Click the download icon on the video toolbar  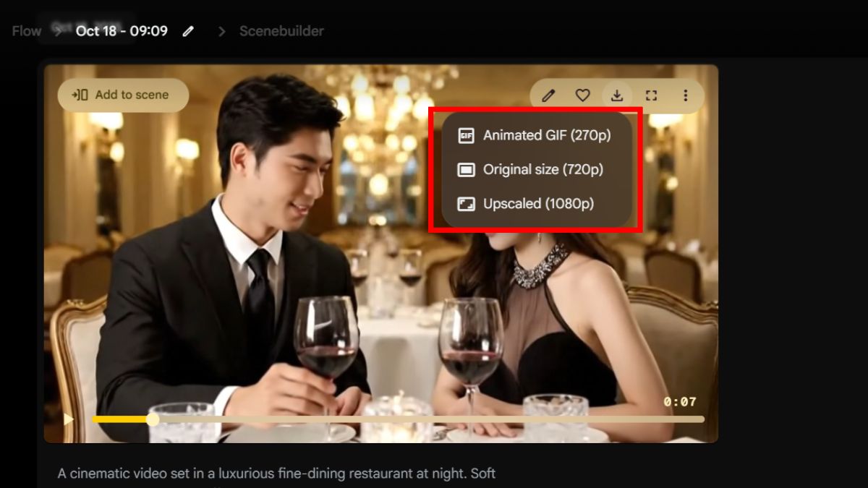(617, 95)
